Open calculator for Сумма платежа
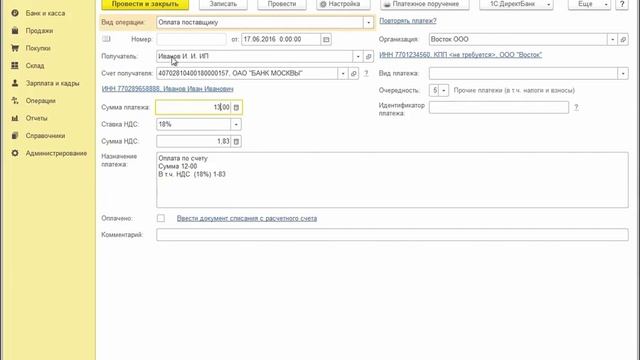The width and height of the screenshot is (640, 360). coord(236,107)
